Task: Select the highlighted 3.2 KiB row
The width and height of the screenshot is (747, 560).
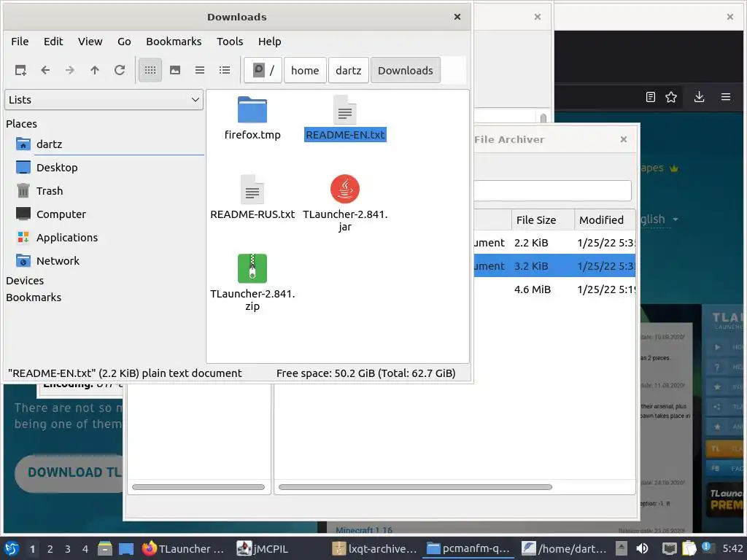Action: [x=554, y=265]
